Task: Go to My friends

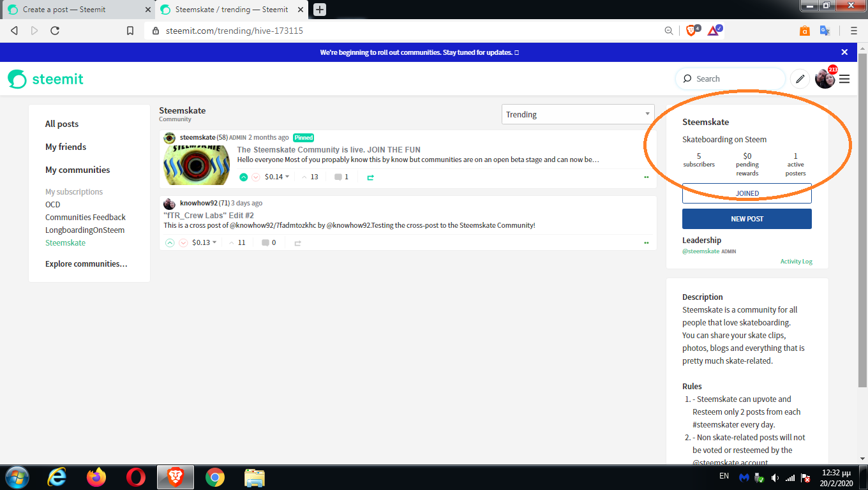Action: (66, 147)
